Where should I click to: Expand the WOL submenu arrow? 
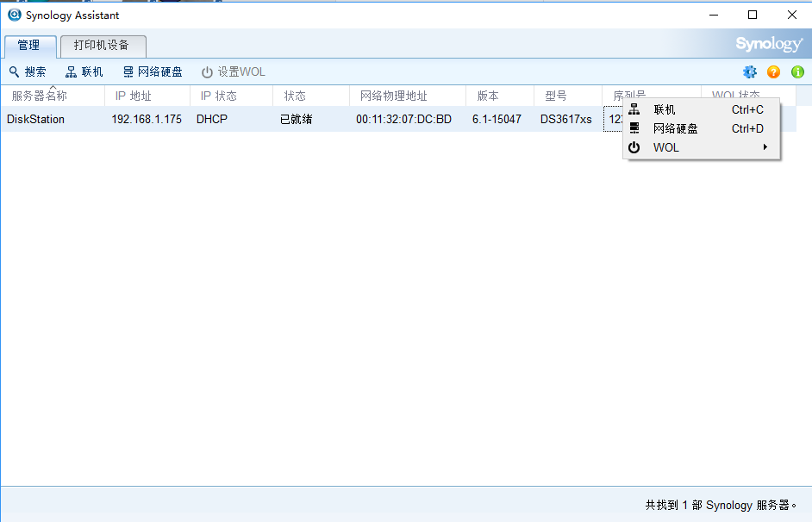765,147
